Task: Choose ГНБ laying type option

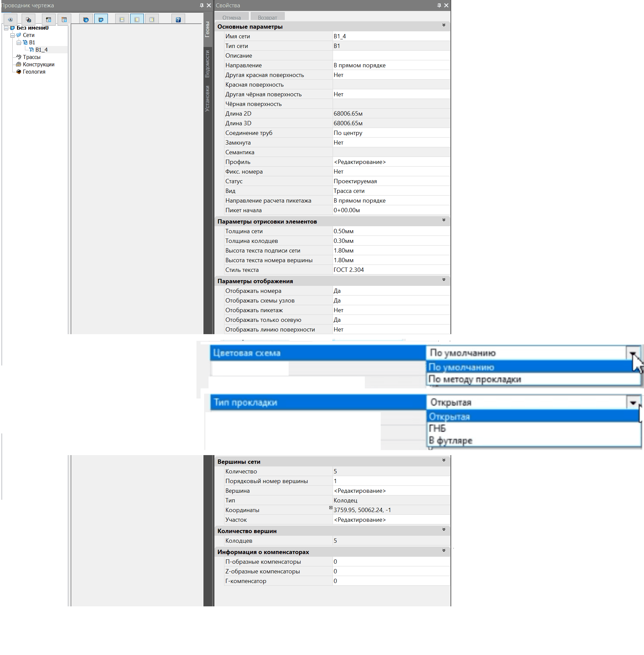Action: coord(533,428)
